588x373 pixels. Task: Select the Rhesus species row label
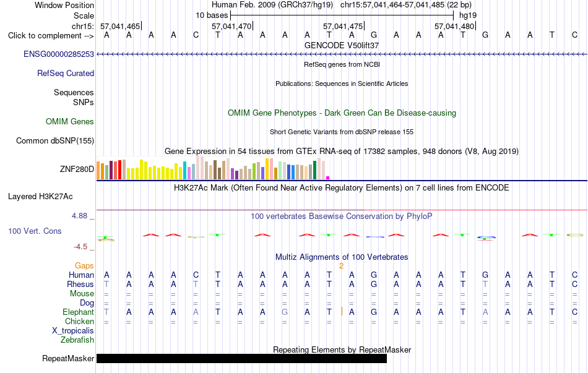click(x=80, y=285)
